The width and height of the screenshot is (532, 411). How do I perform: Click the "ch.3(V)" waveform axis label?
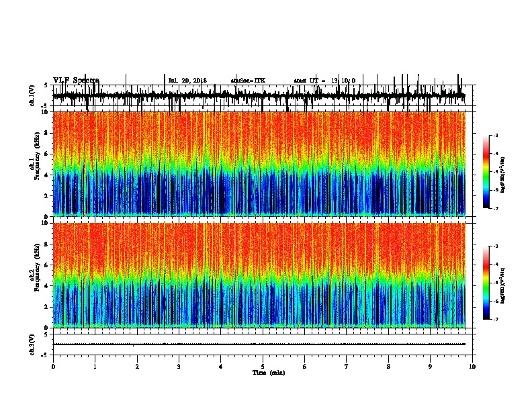coord(32,345)
